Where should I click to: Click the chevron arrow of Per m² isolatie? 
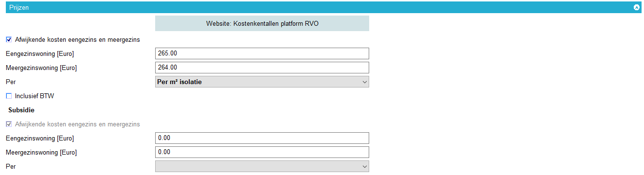coord(365,82)
